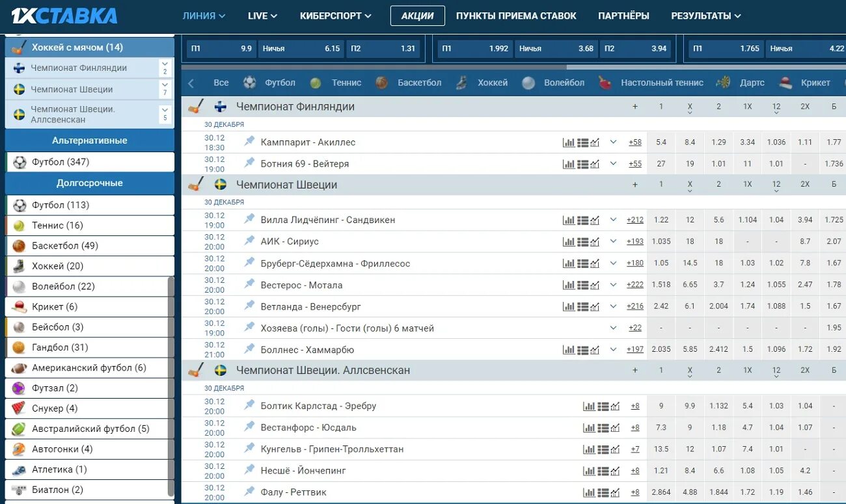This screenshot has height=504, width=846.
Task: Open the ЛИНИЯ dropdown menu
Action: coord(204,16)
